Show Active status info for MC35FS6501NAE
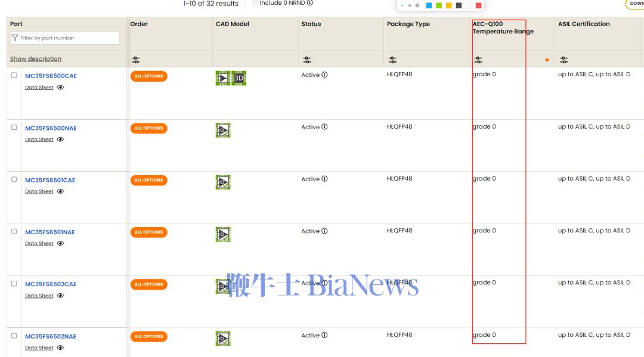The width and height of the screenshot is (644, 357). 324,231
